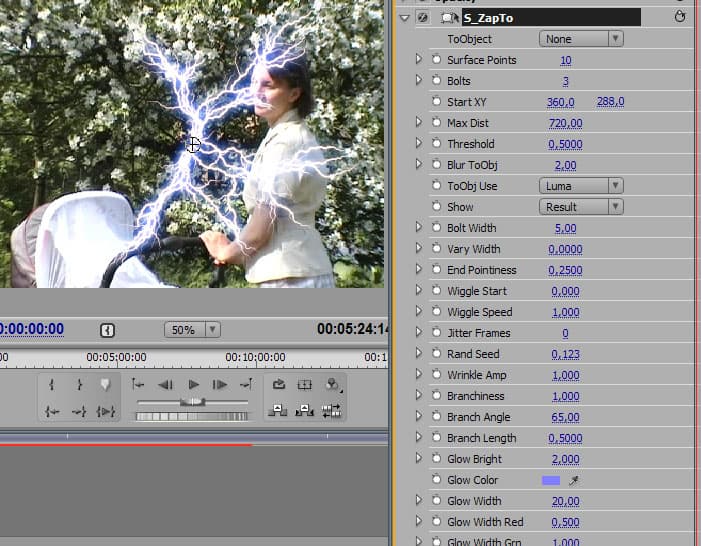The image size is (701, 546).
Task: Go to previous edit point
Action: (138, 385)
